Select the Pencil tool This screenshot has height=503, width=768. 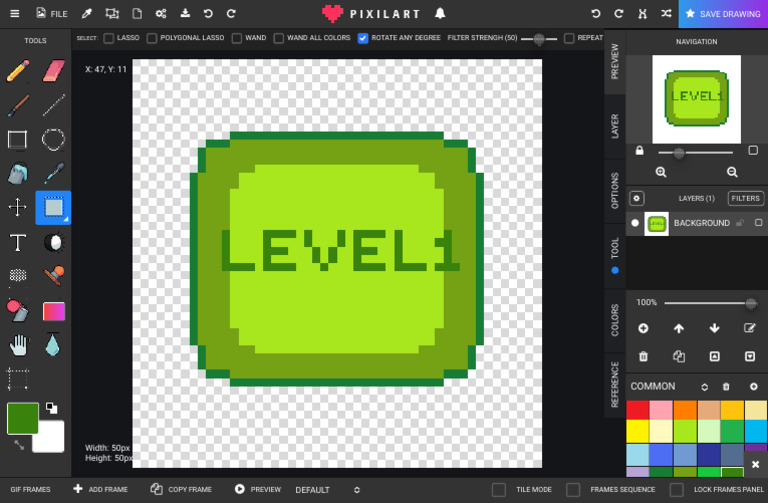pyautogui.click(x=18, y=72)
